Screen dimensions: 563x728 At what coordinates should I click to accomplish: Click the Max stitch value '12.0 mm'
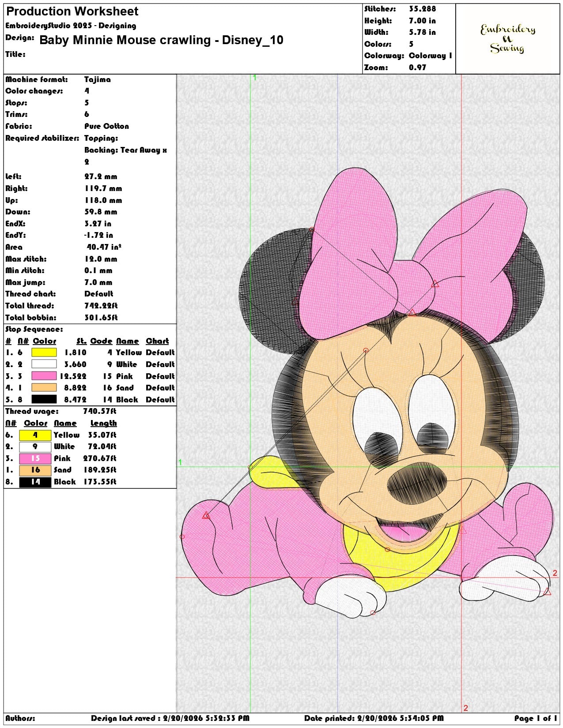click(x=101, y=259)
